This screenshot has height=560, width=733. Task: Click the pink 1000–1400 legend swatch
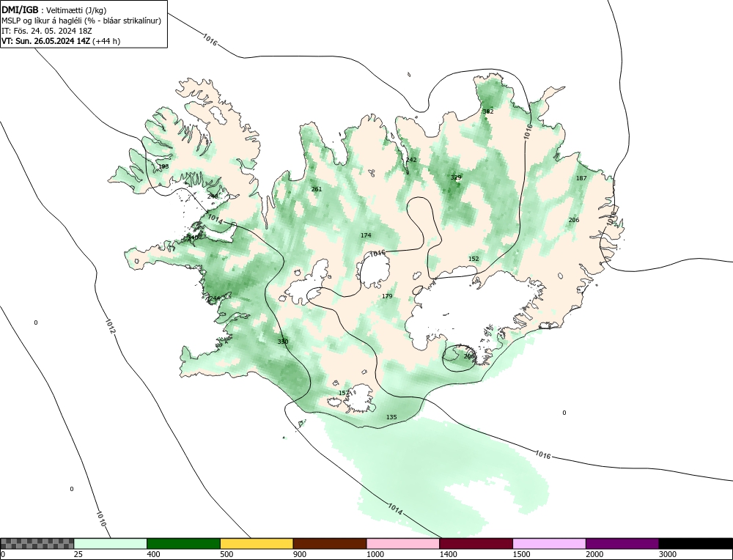[x=403, y=543]
